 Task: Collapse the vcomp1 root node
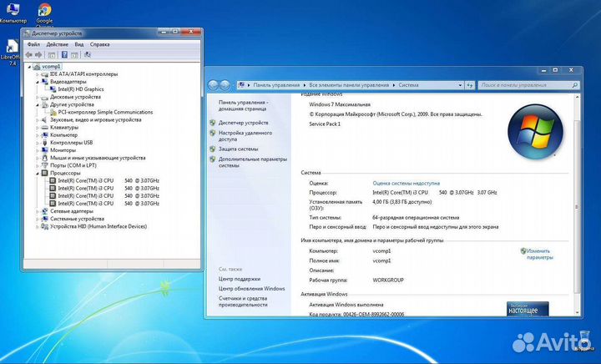coord(29,67)
